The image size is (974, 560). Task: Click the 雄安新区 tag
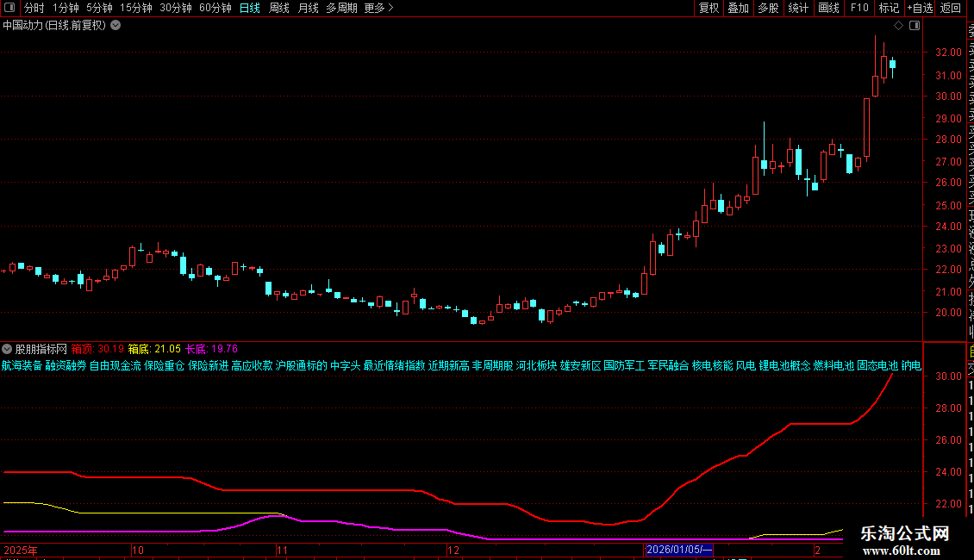tap(581, 365)
